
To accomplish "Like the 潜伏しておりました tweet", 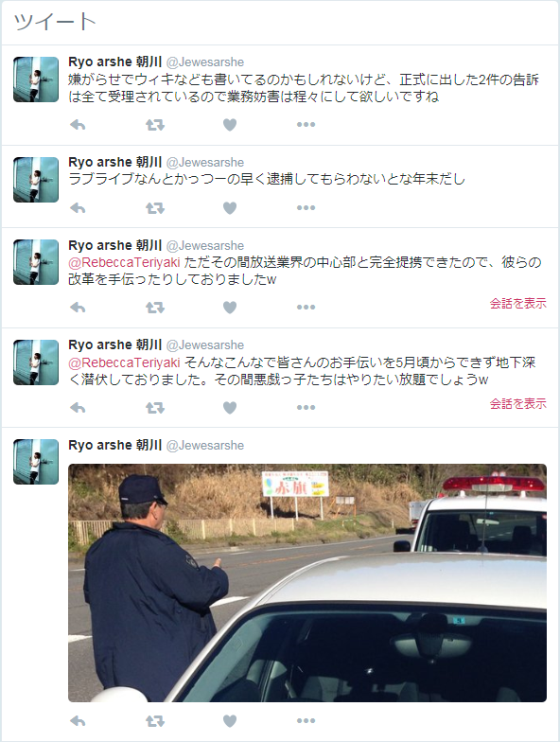I will [x=230, y=408].
